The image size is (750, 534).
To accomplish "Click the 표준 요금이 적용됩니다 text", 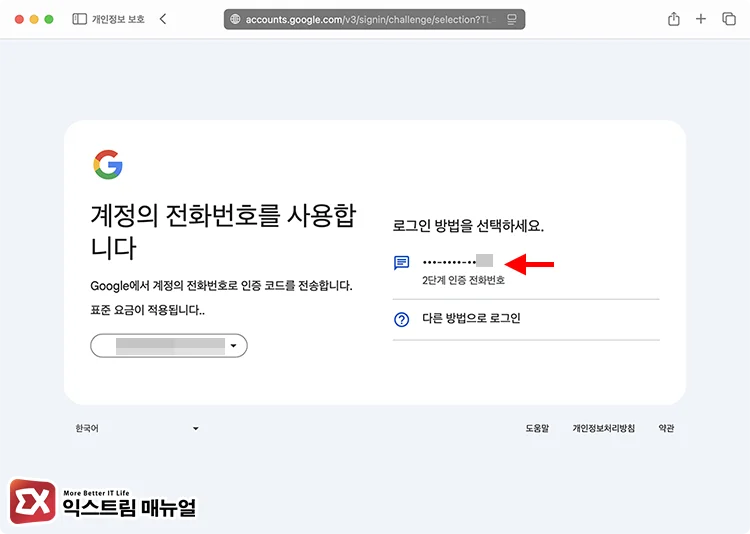I will (147, 310).
